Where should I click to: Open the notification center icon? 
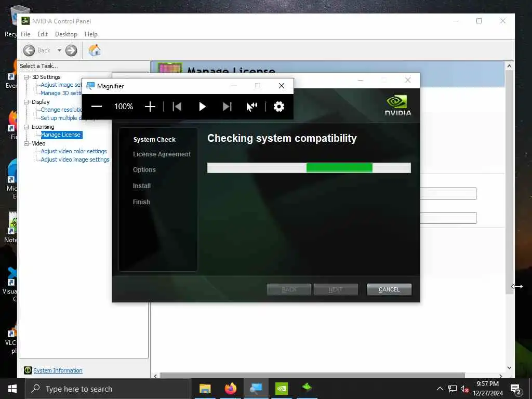pos(516,389)
